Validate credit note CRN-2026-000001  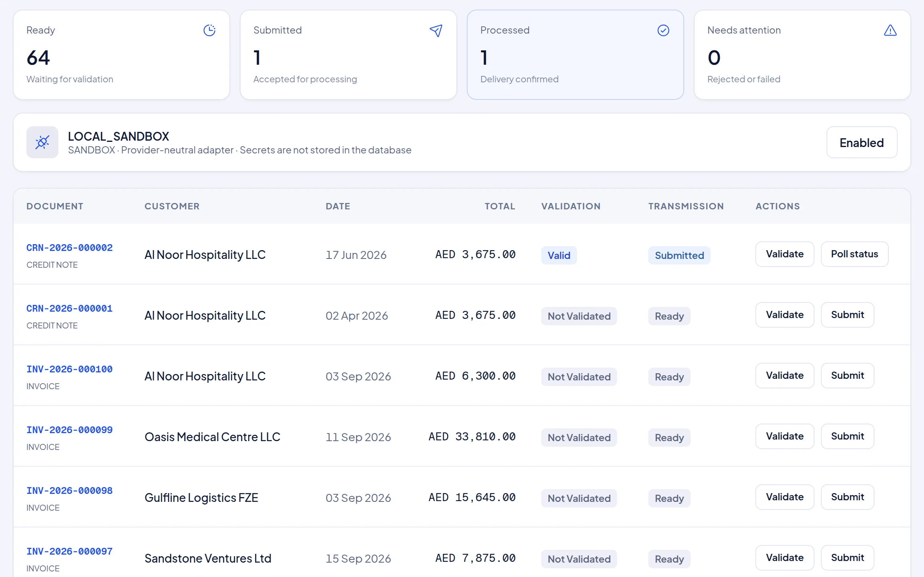785,315
